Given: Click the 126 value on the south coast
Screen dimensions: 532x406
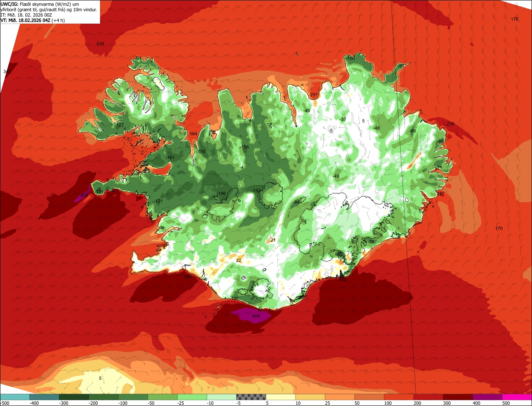Looking at the screenshot, I should (235, 299).
